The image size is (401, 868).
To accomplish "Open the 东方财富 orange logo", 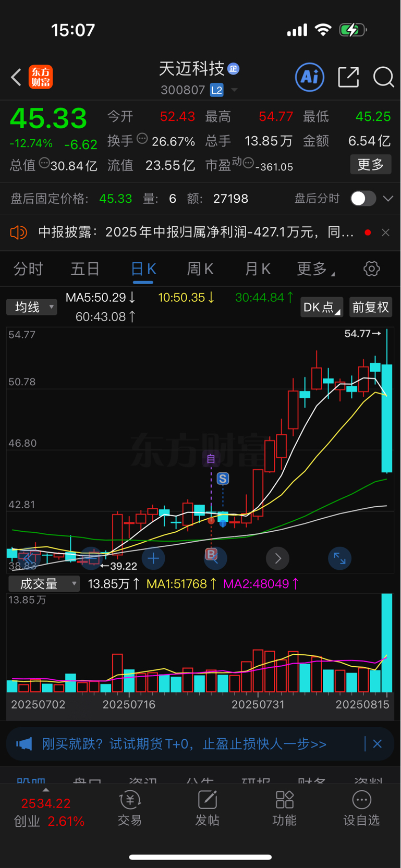I will click(41, 77).
